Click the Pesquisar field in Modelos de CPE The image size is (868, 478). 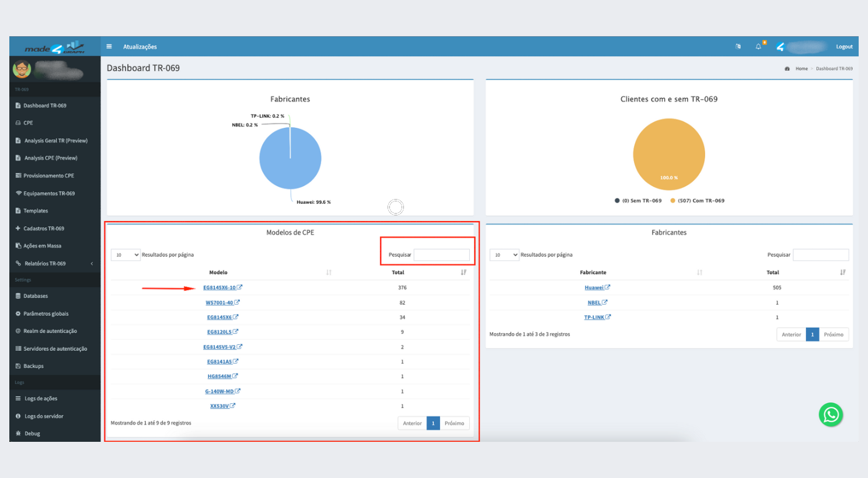pos(441,255)
